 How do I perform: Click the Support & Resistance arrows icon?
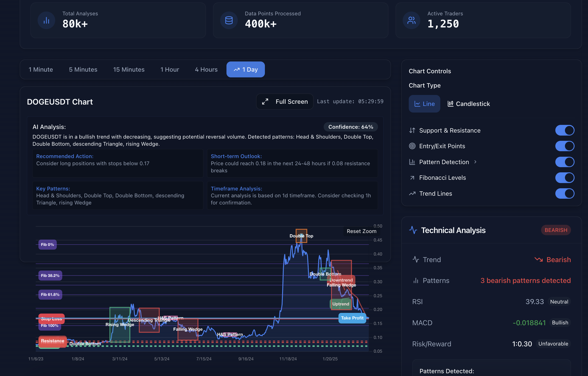point(412,130)
